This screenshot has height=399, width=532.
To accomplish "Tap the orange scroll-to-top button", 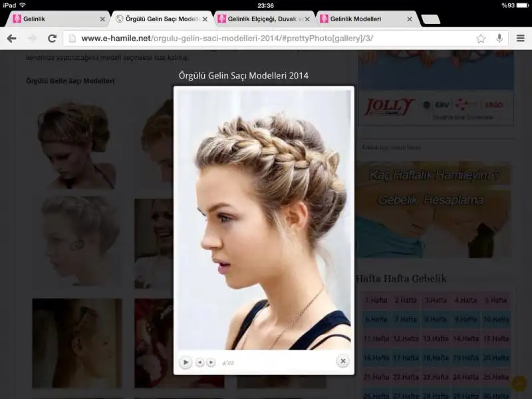I will 519,383.
